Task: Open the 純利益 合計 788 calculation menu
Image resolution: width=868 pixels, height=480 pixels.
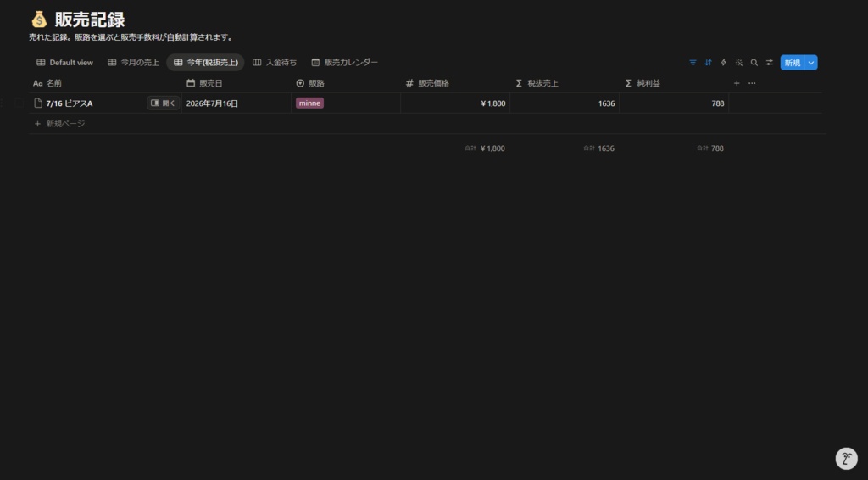Action: coord(709,148)
